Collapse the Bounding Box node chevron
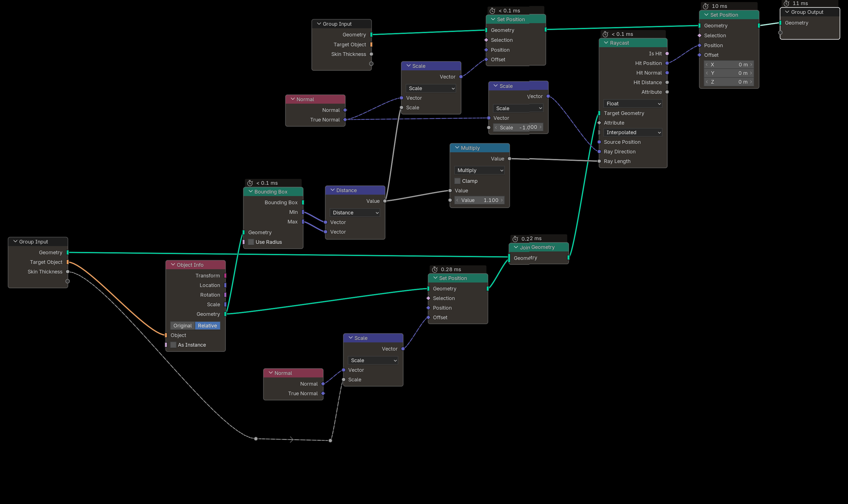This screenshot has width=848, height=504. 251,192
